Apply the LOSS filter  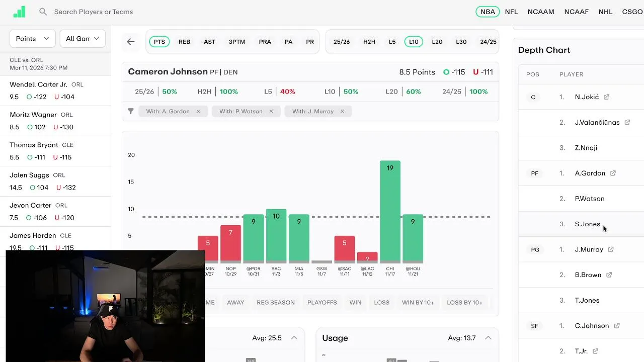pyautogui.click(x=382, y=302)
